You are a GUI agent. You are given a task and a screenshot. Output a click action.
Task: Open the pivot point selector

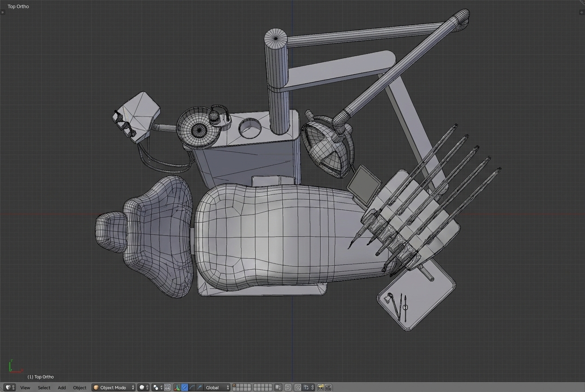click(x=157, y=387)
